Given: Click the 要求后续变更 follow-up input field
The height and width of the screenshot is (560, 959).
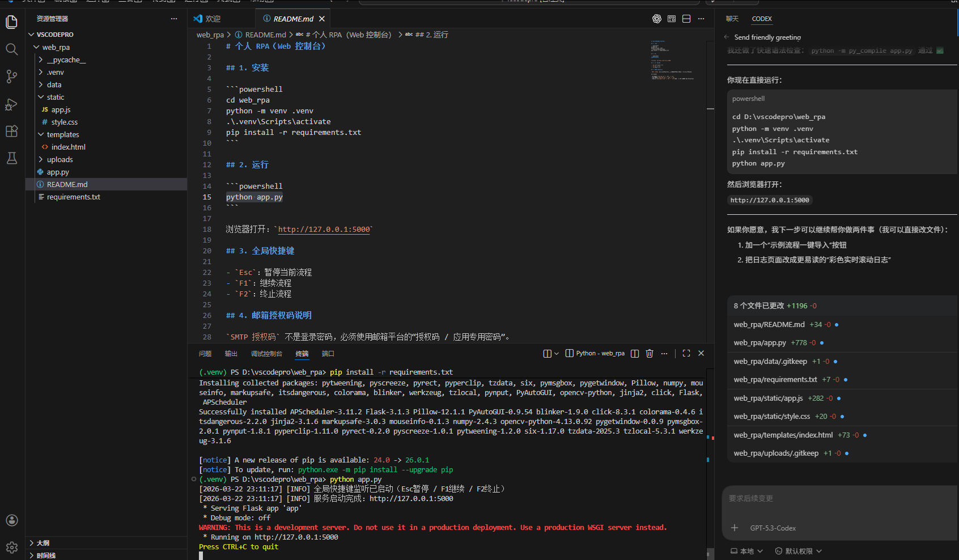Looking at the screenshot, I should click(839, 499).
